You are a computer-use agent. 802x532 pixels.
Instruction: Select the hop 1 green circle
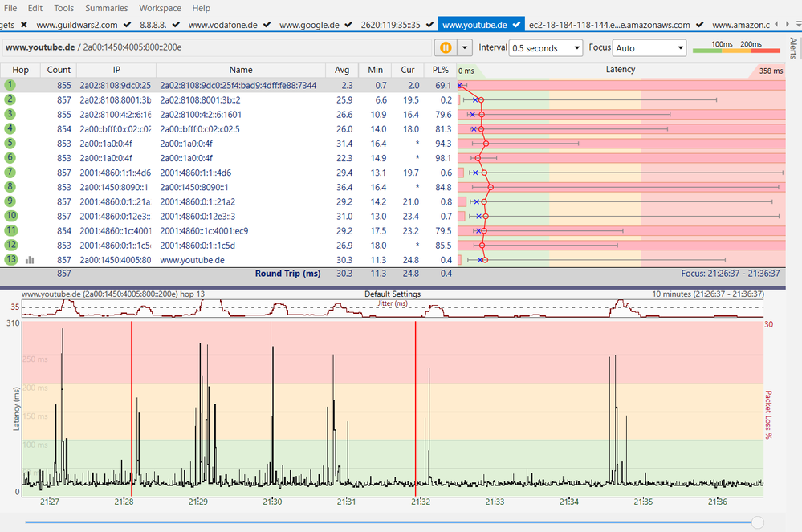(10, 84)
